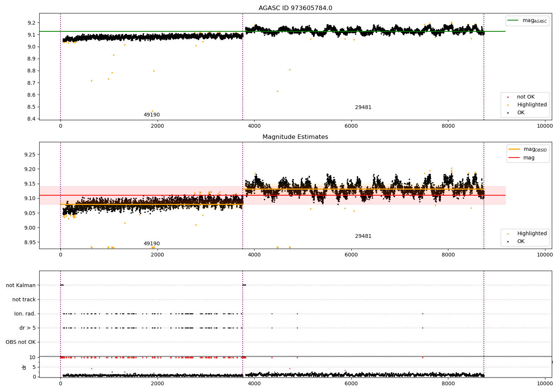560x392 pixels.
Task: Click the 'OBS not OK' axis label
Action: pyautogui.click(x=21, y=342)
